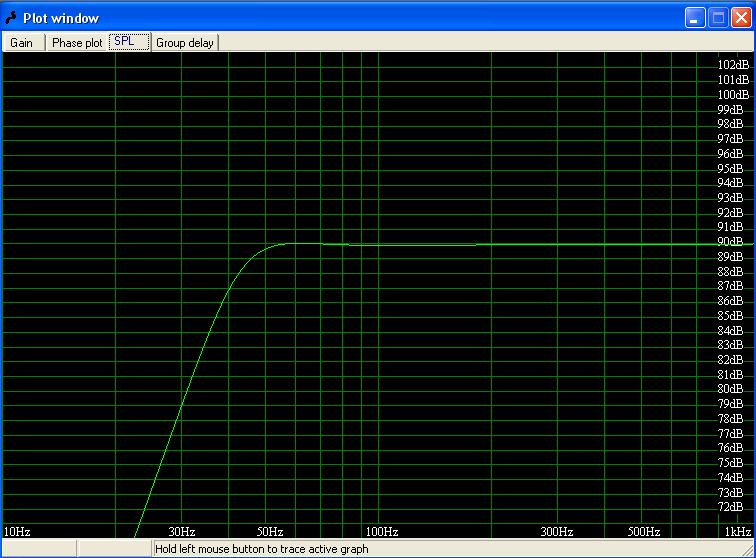The width and height of the screenshot is (756, 558).
Task: Click the 300Hz frequency label
Action: click(556, 531)
